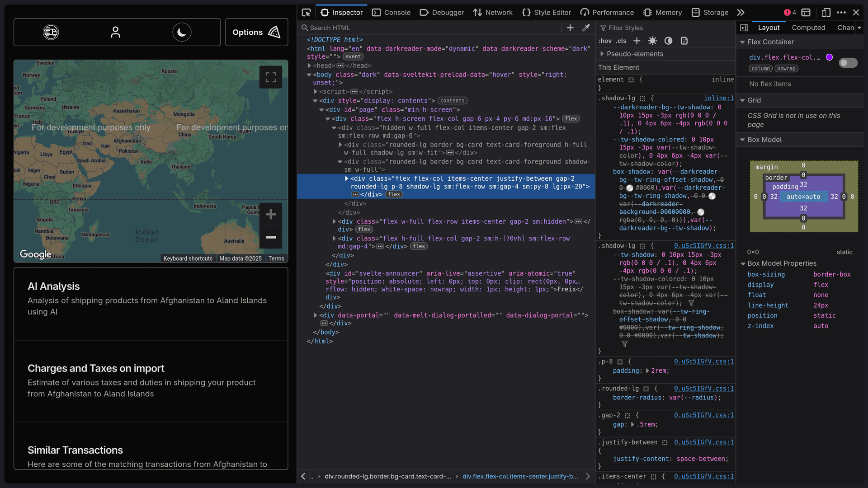
Task: Click the contents display badge
Action: pos(453,101)
